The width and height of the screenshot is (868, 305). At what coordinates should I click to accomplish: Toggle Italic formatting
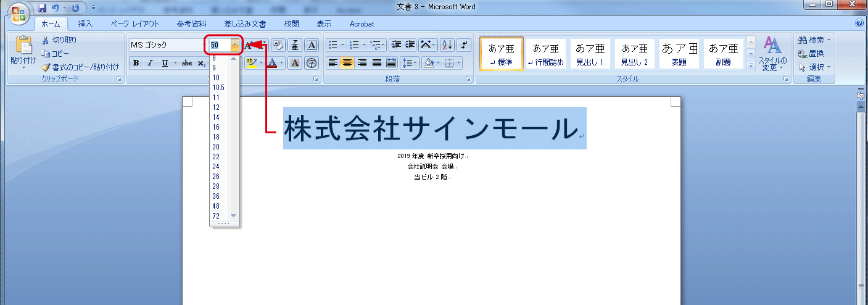pyautogui.click(x=150, y=63)
